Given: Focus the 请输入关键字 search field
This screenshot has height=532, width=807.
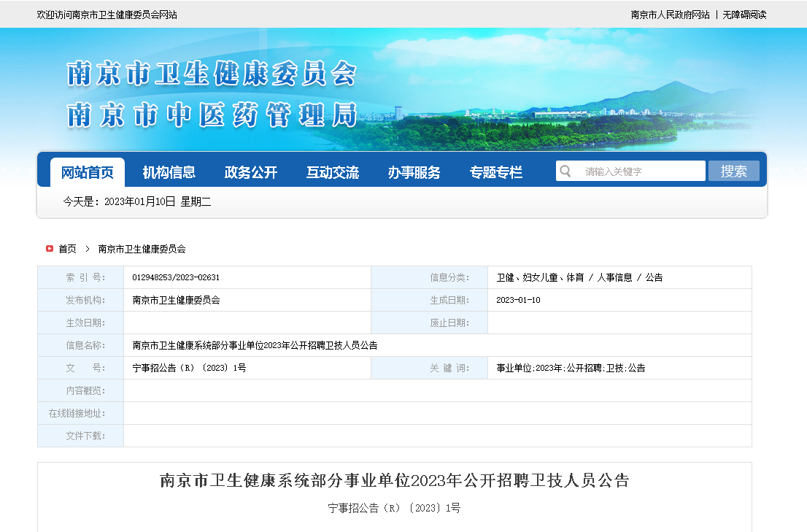Looking at the screenshot, I should pos(641,171).
